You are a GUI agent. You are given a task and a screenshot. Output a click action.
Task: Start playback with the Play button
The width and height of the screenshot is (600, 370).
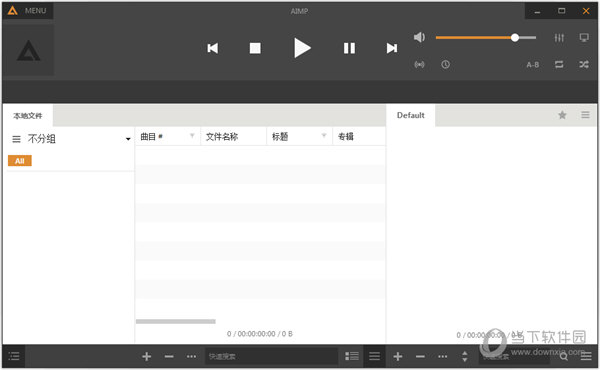click(302, 48)
